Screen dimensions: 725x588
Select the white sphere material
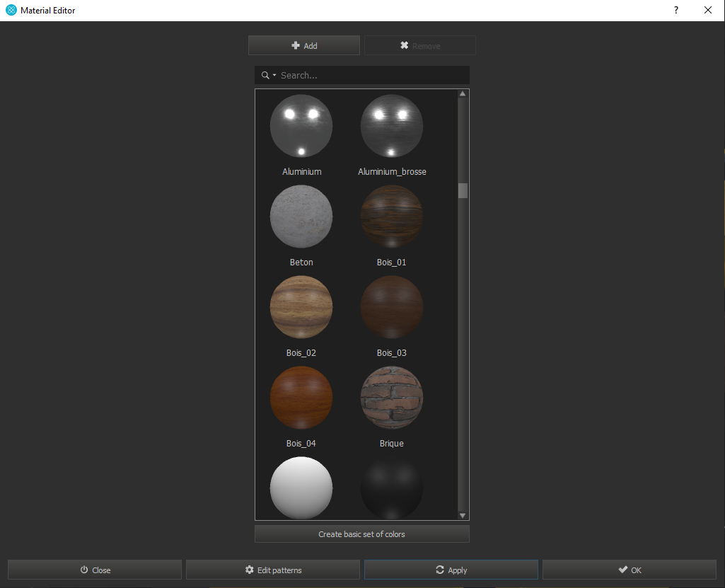(301, 488)
